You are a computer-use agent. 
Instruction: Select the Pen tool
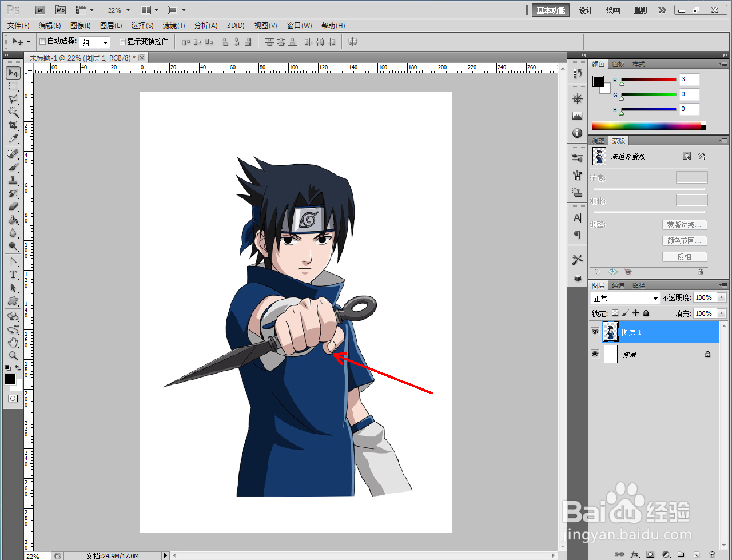coord(13,262)
